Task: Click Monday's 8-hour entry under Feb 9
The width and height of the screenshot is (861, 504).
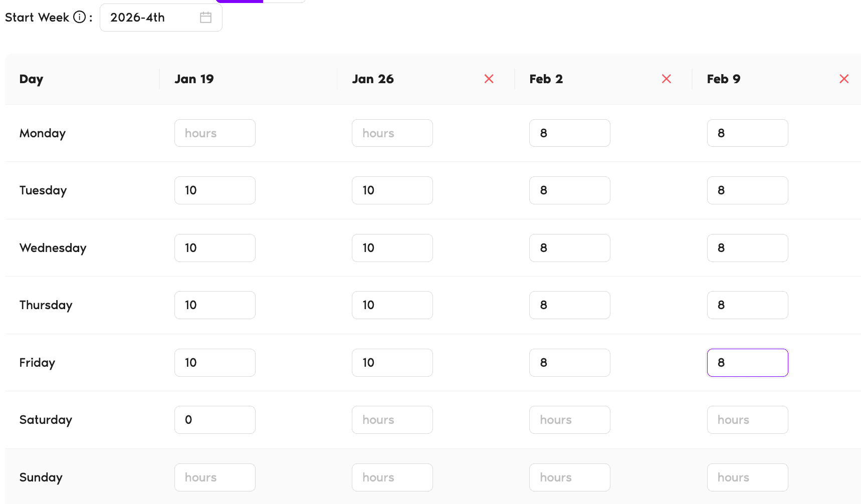Action: point(747,133)
